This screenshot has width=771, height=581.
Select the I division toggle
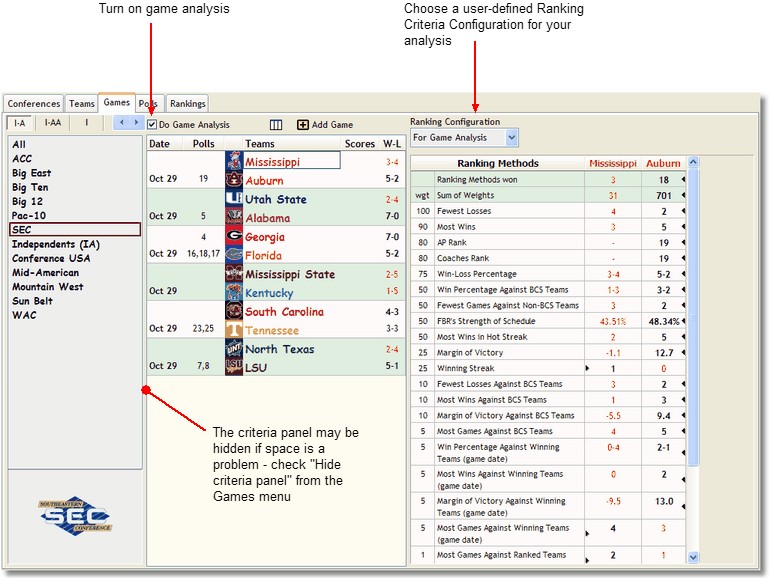pyautogui.click(x=87, y=123)
